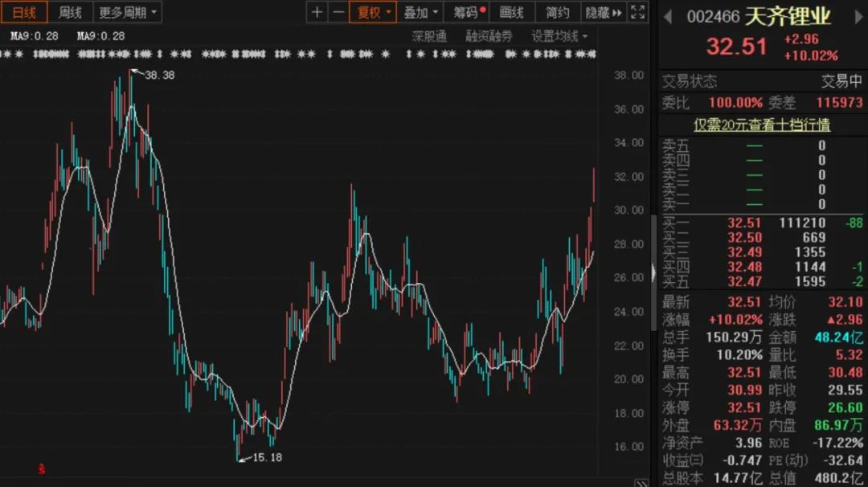Switch to the 日线 daily chart tab
Viewport: 868px width, 487px height.
tap(23, 12)
